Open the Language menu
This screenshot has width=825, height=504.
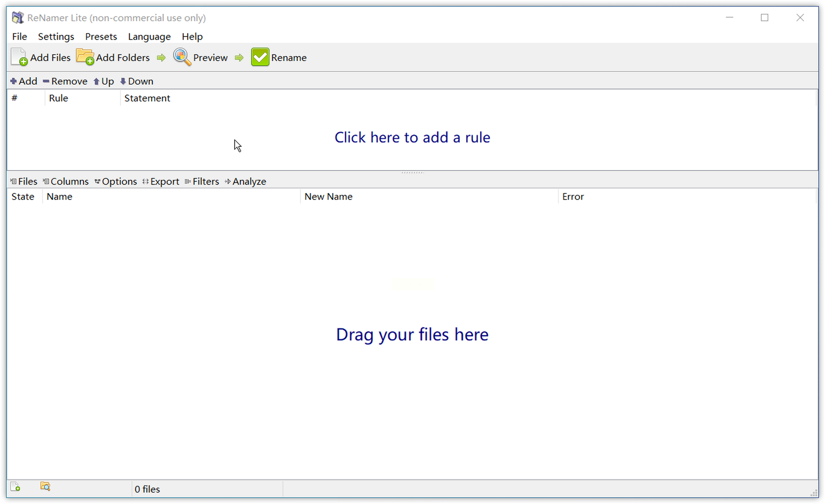point(149,37)
